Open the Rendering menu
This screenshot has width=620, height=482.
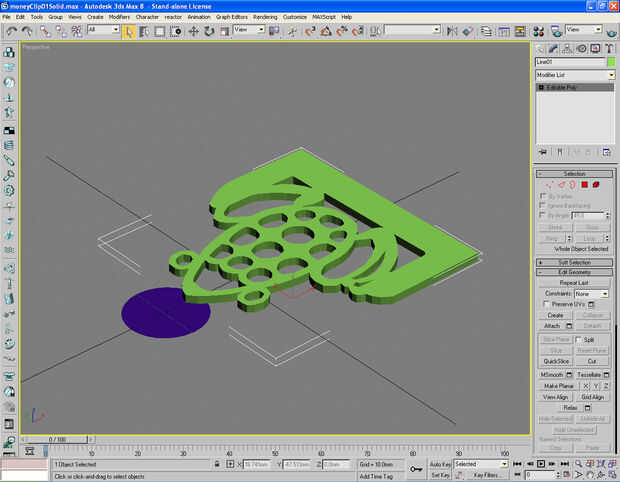tap(265, 17)
